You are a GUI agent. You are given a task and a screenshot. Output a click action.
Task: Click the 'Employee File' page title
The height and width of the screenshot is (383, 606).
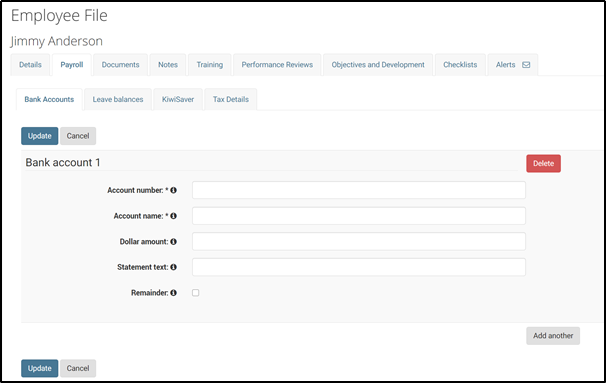(x=59, y=16)
